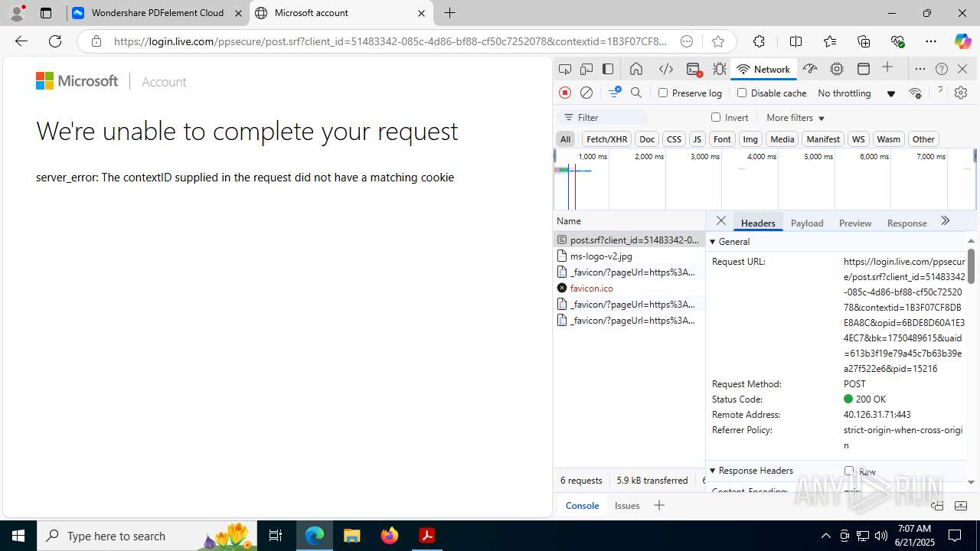Image resolution: width=980 pixels, height=551 pixels.
Task: Toggle the DevTools activity bar sidebar icon
Action: [x=608, y=69]
